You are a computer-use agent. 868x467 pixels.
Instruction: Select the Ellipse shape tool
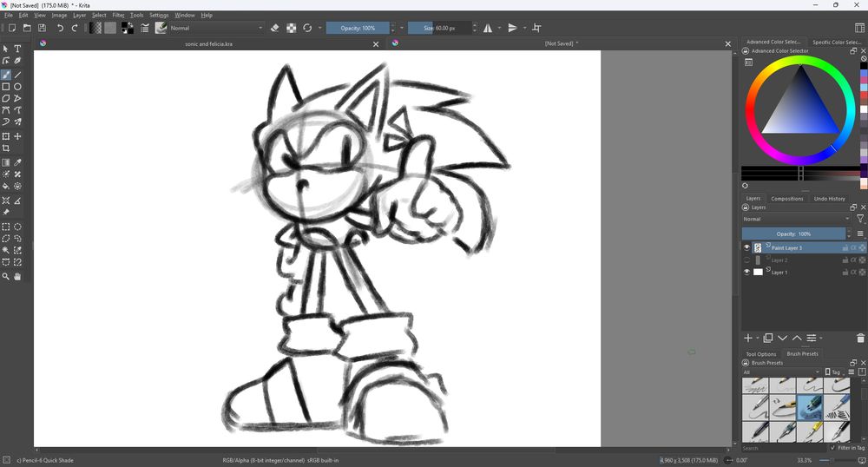coord(17,87)
